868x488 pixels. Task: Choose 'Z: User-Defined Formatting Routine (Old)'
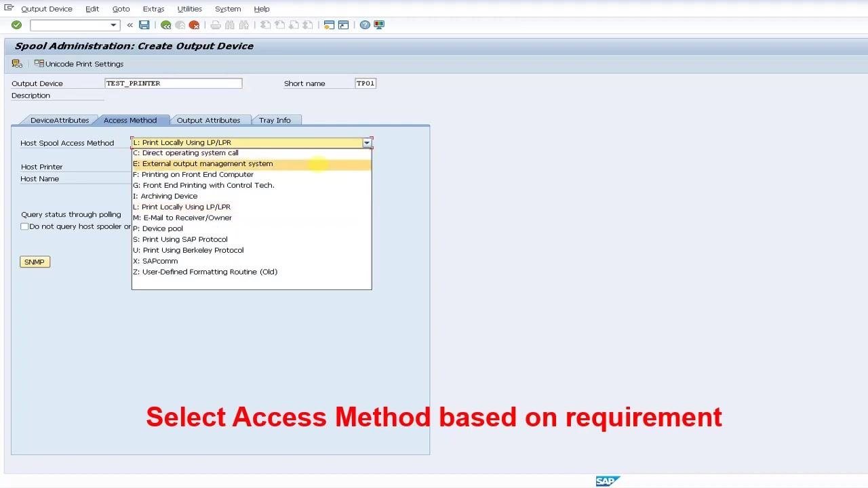click(x=252, y=272)
